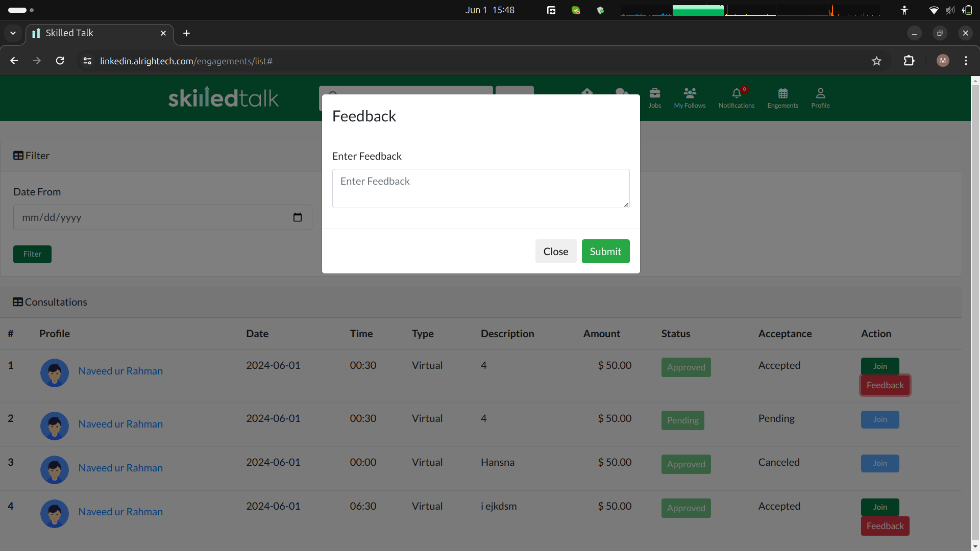Submit the feedback form
The height and width of the screenshot is (551, 980).
605,252
